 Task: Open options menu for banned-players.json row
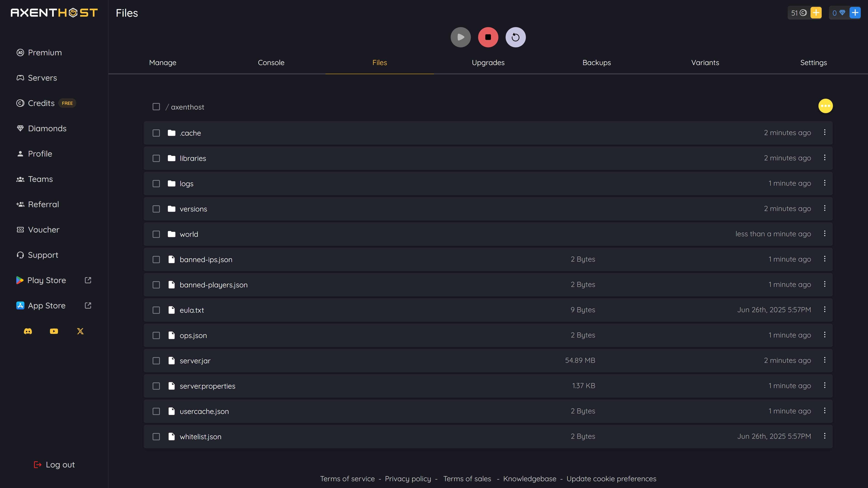825,284
